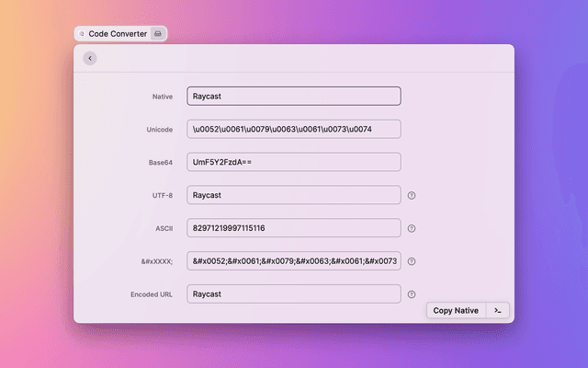This screenshot has height=368, width=588.
Task: Focus the &#xXXXX; HTML entity field
Action: coord(294,261)
